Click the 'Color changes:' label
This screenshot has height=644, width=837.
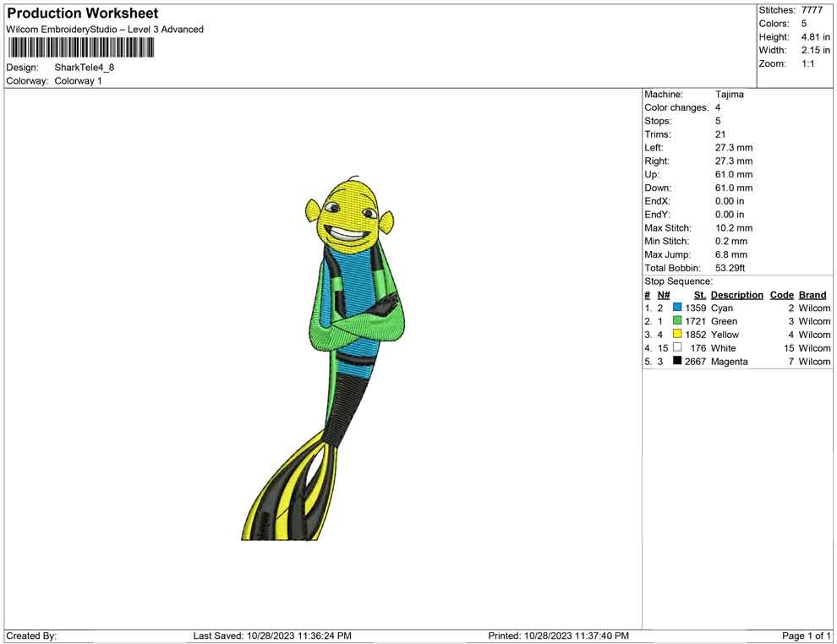676,108
